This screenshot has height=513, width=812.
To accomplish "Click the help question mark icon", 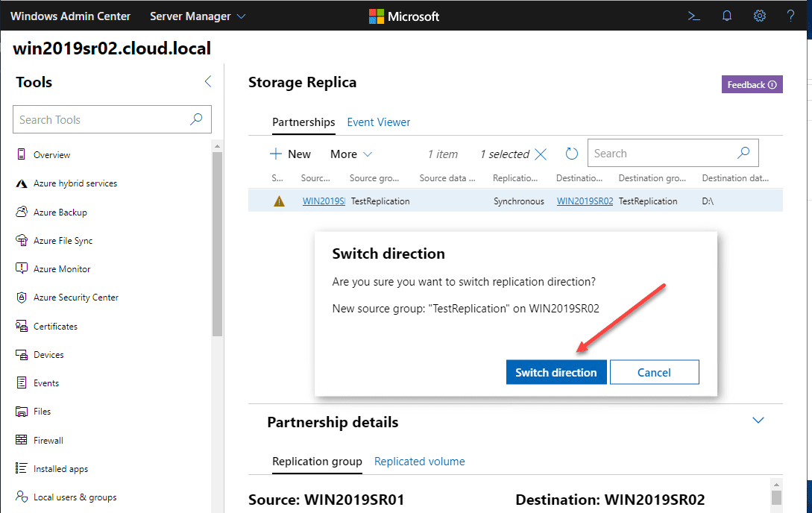I will pos(791,16).
